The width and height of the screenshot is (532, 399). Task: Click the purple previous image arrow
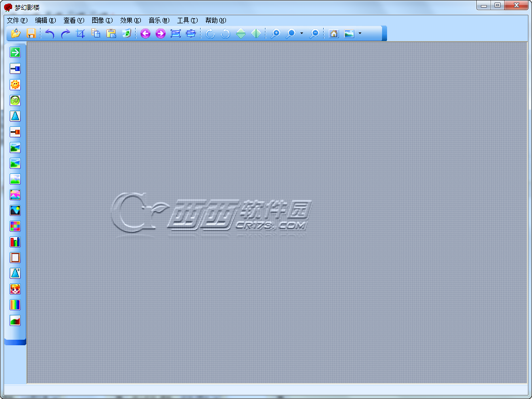coord(145,33)
